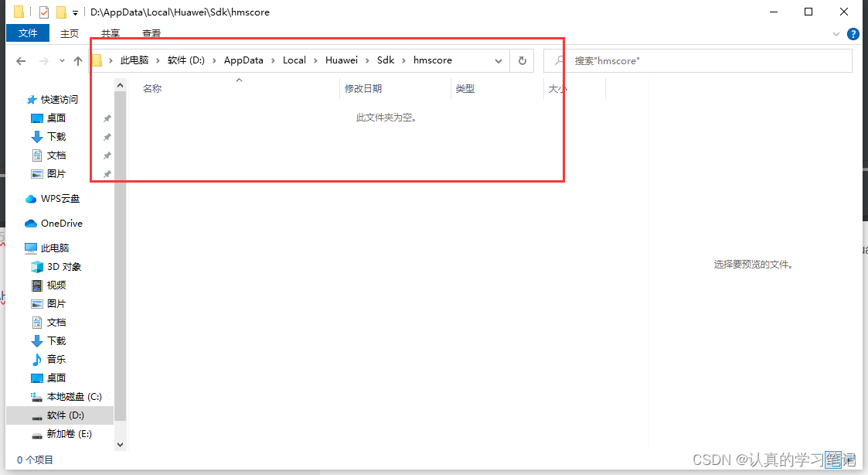Switch to the 主页 ribbon tab
Viewport: 868px width, 475px height.
coord(70,33)
